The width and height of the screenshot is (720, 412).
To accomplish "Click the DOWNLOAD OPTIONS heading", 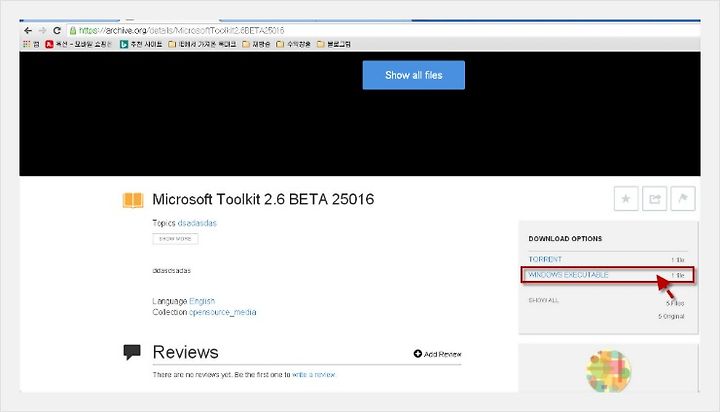I will (x=565, y=239).
